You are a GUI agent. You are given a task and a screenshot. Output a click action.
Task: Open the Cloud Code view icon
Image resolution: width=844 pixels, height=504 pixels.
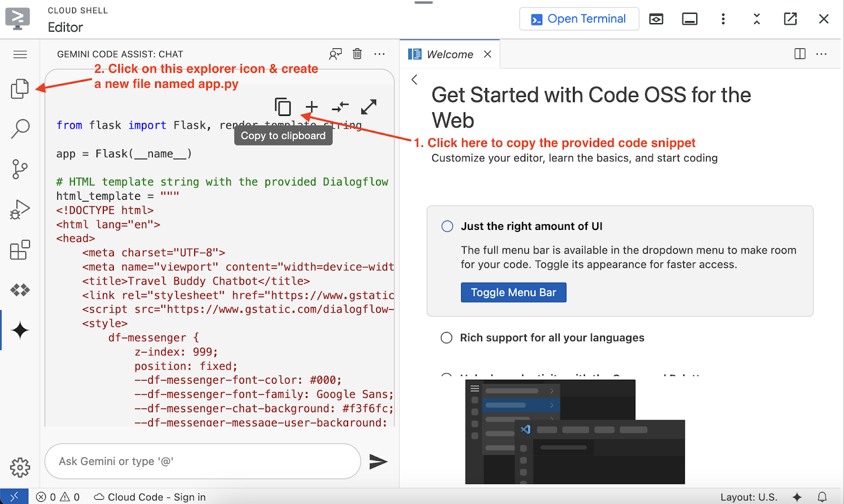point(20,290)
